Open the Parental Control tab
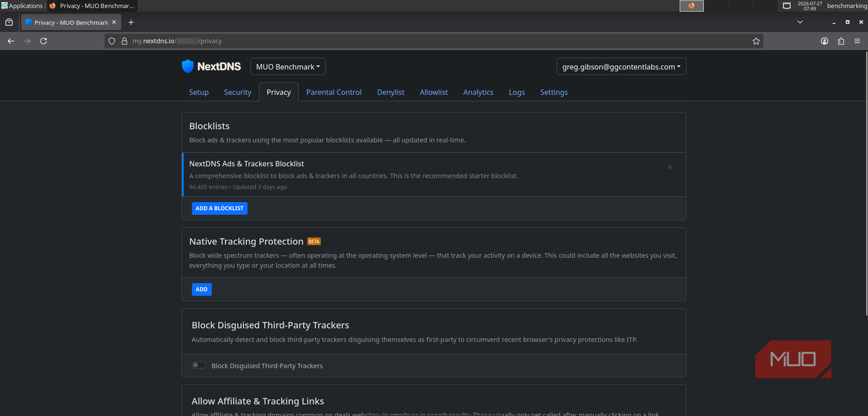 pos(334,92)
